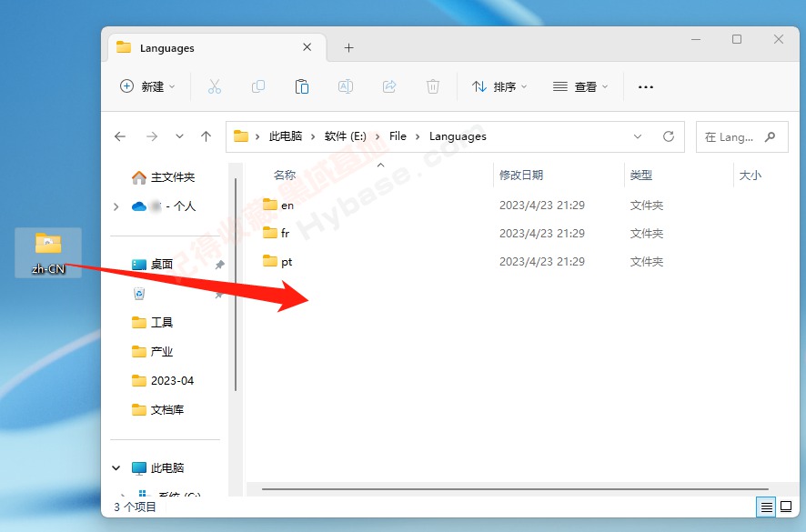Screen dimensions: 806x532
Task: Click 软件 (E:) in the address bar
Action: pos(346,136)
